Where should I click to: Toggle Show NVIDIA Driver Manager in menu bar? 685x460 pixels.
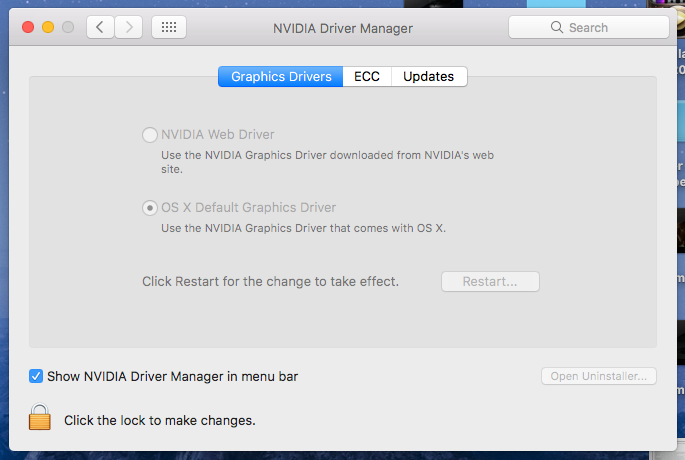tap(36, 376)
